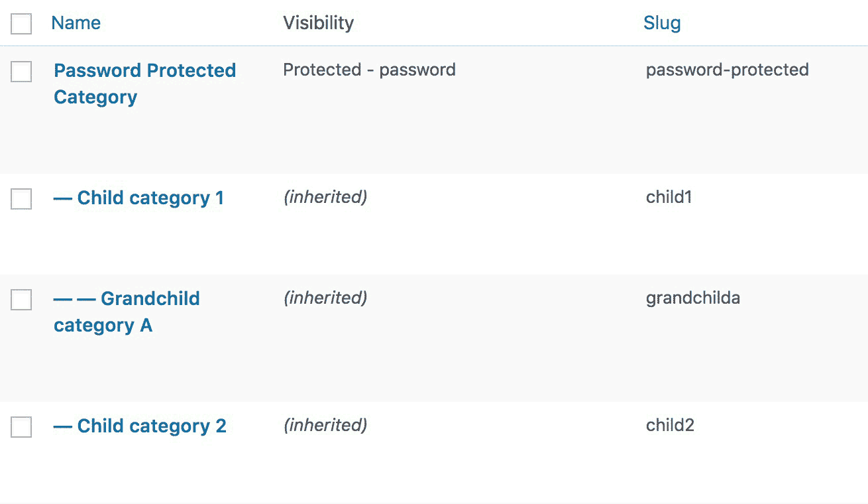Viewport: 868px width, 504px height.
Task: Click the child2 slug text
Action: [x=670, y=425]
